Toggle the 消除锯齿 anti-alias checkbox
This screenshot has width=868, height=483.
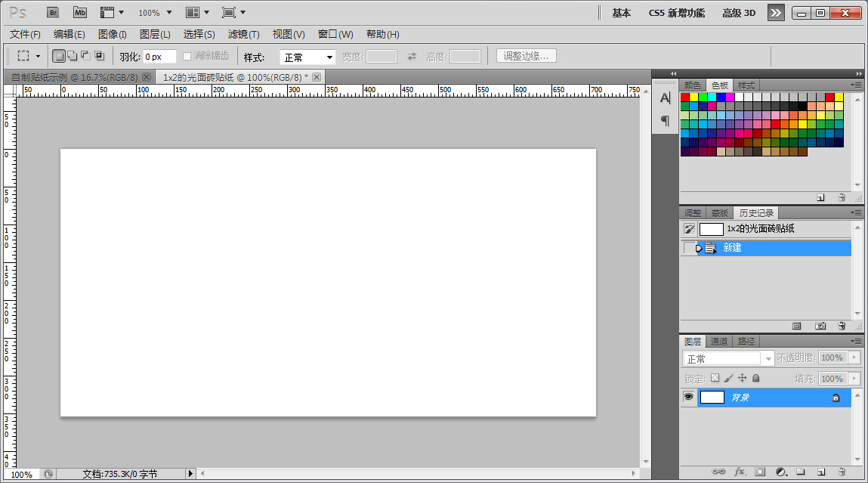click(x=187, y=57)
